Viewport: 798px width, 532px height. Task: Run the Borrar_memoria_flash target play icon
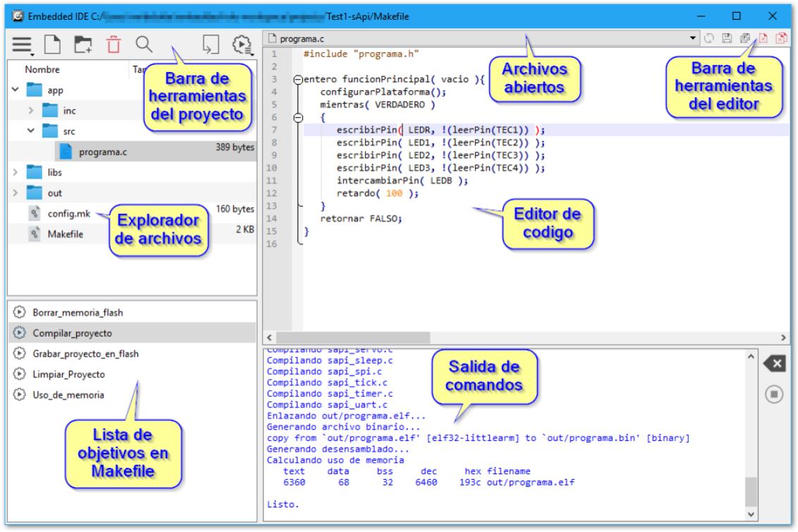(19, 312)
